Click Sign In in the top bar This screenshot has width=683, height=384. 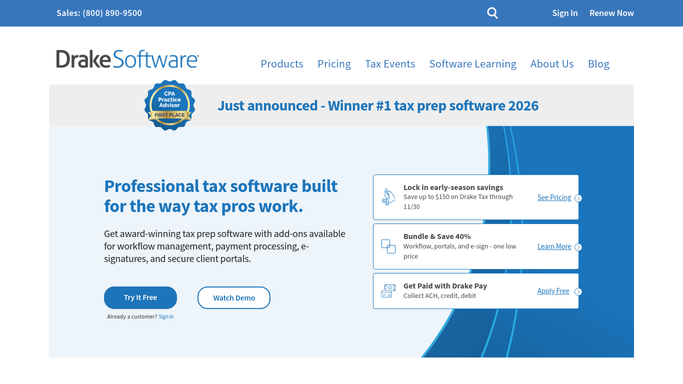pyautogui.click(x=565, y=13)
